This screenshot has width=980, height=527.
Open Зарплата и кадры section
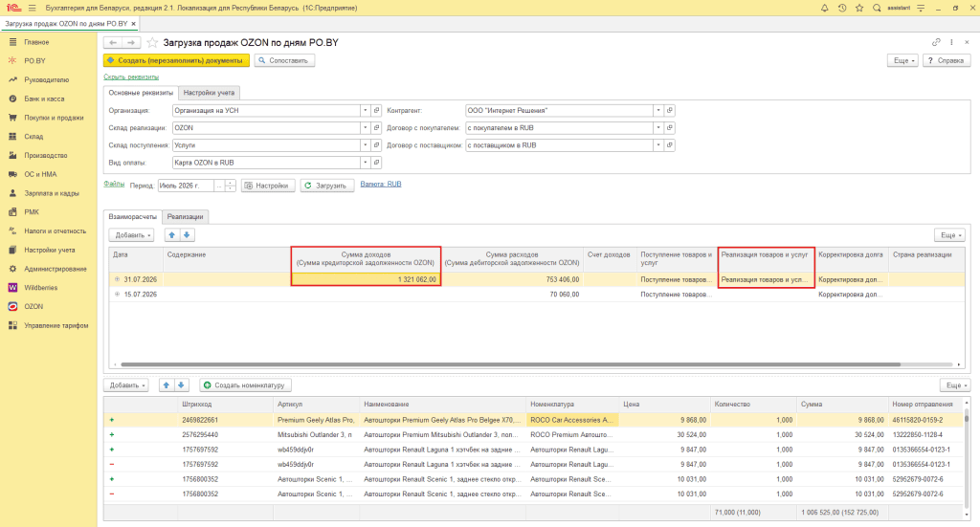point(52,193)
